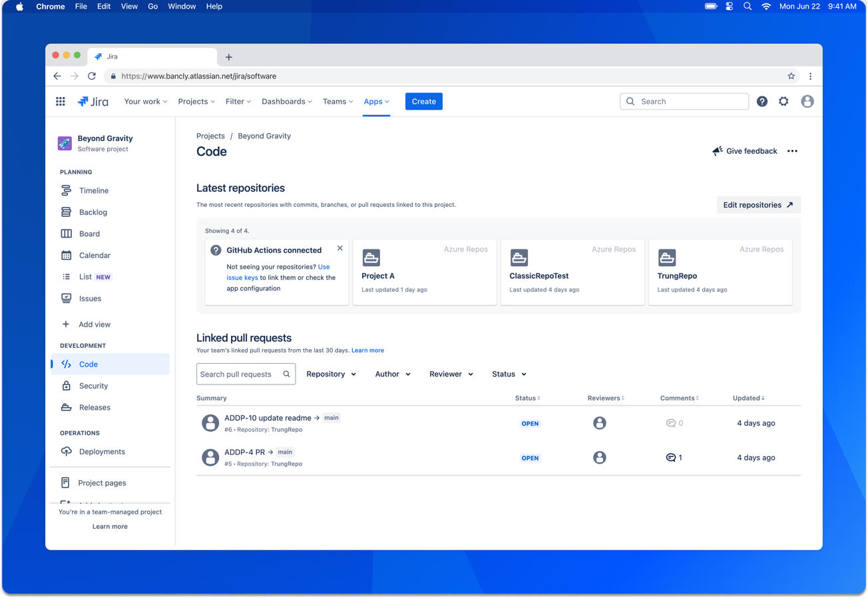Open the Projects menu in navigation
Image resolution: width=868 pixels, height=598 pixels.
pos(196,102)
